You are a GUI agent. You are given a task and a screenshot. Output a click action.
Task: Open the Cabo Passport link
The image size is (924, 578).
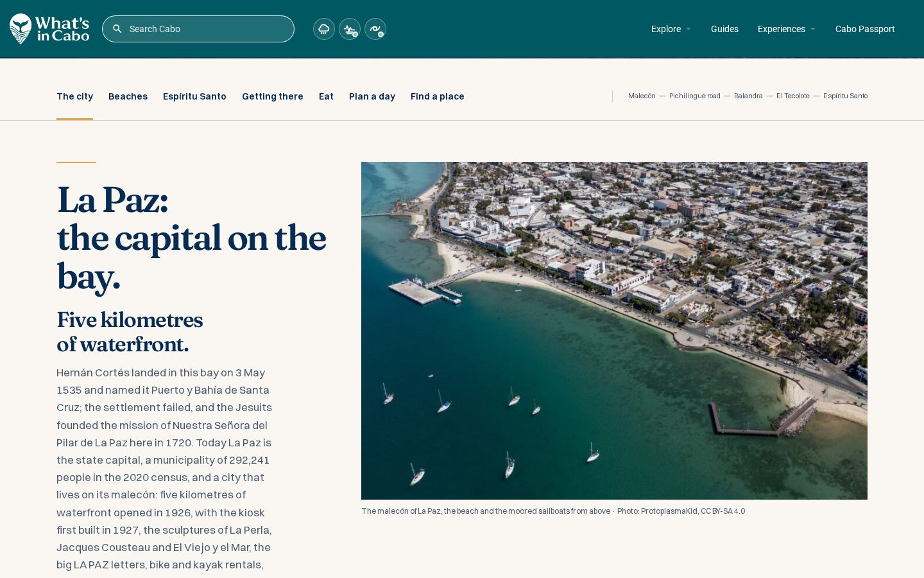865,29
